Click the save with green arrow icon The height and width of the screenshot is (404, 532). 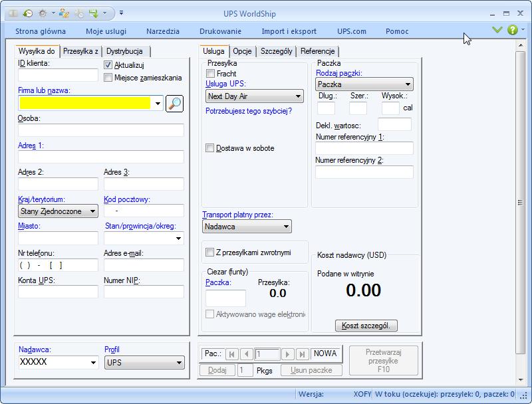[x=94, y=13]
